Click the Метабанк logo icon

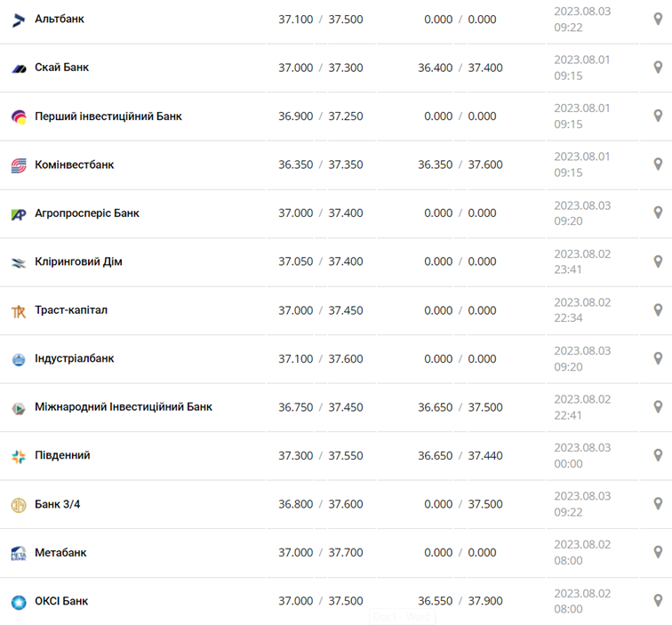click(x=19, y=553)
